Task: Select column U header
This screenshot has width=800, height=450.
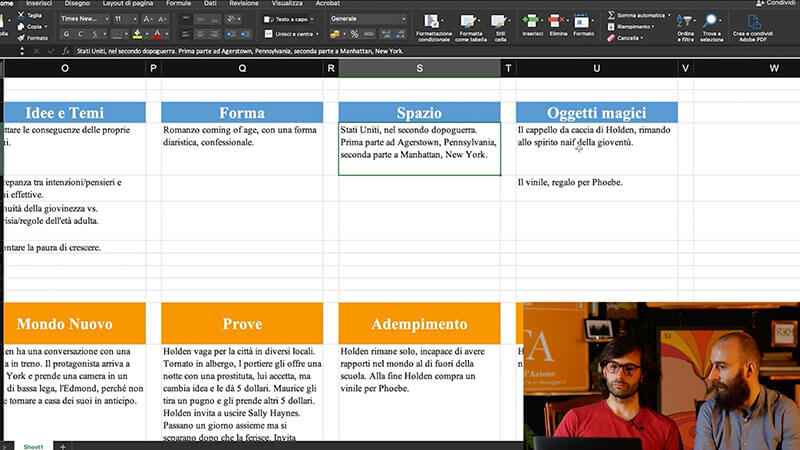Action: click(x=596, y=68)
